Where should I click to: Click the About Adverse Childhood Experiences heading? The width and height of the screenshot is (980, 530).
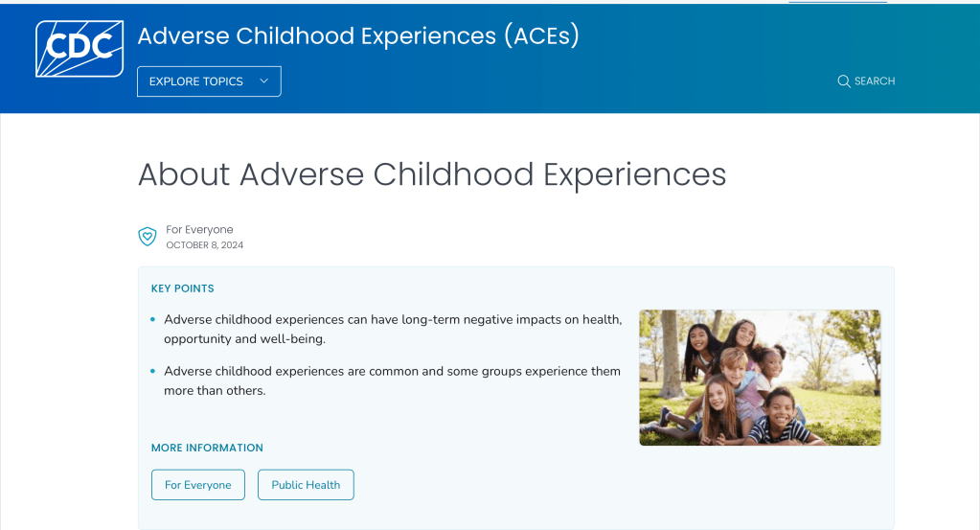(432, 174)
